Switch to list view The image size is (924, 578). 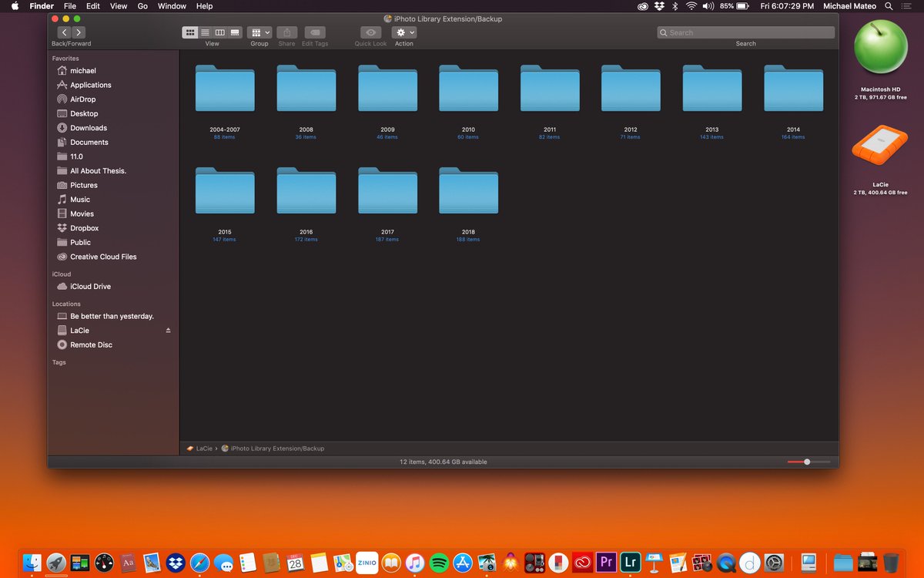[x=205, y=32]
